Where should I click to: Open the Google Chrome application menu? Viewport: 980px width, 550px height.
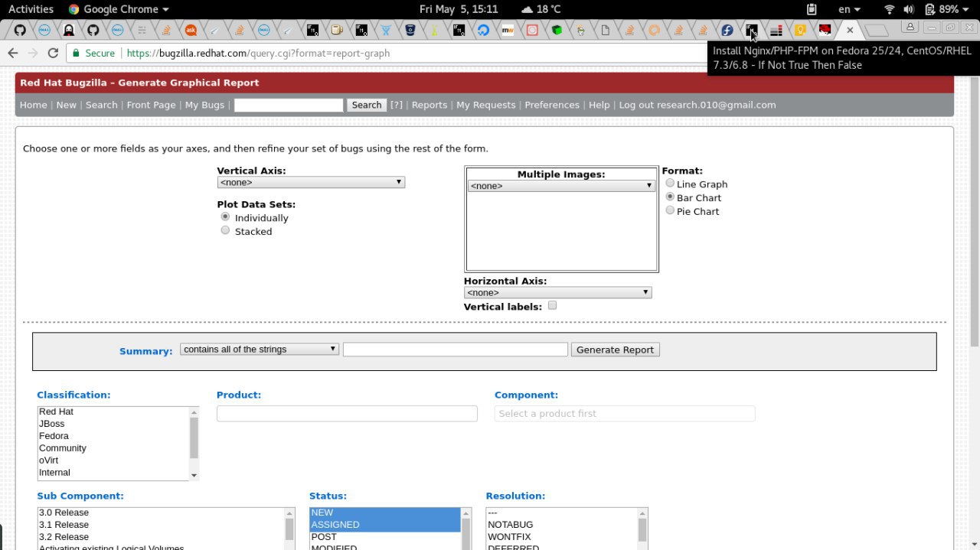(119, 9)
